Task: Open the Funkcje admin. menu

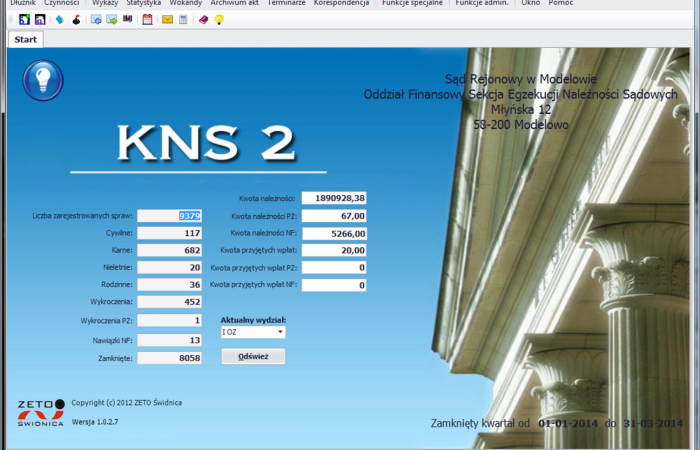Action: 482,3
